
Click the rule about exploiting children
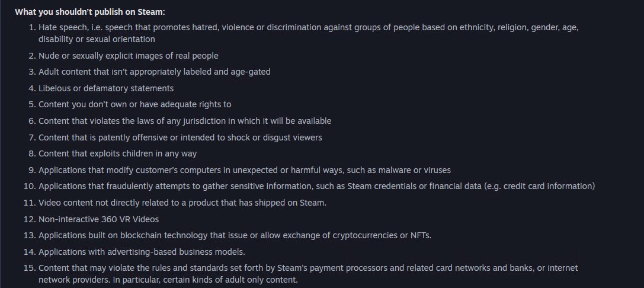coord(117,153)
